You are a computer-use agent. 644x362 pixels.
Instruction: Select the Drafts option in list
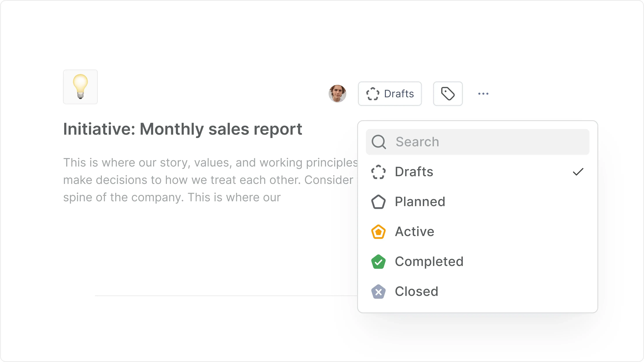point(414,172)
